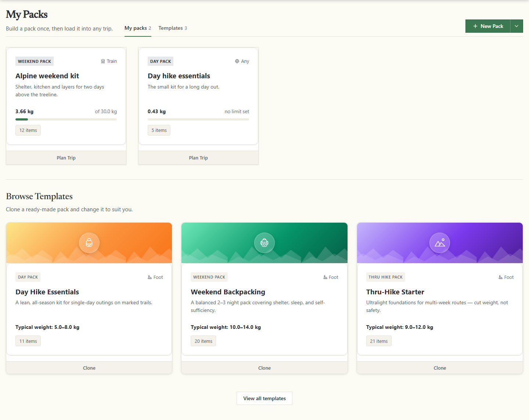Viewport: 529px width, 420px height.
Task: Click the boot icon on Day Hike Essentials template
Action: (150, 277)
